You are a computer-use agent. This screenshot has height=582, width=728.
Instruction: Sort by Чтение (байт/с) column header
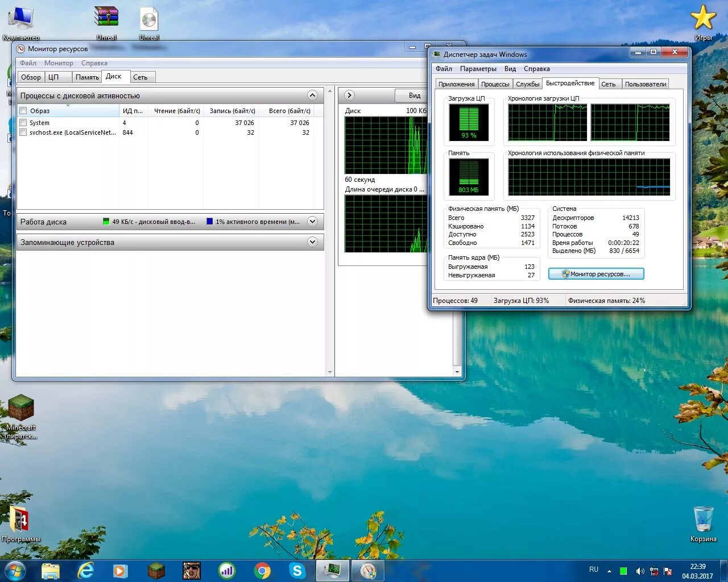[176, 111]
